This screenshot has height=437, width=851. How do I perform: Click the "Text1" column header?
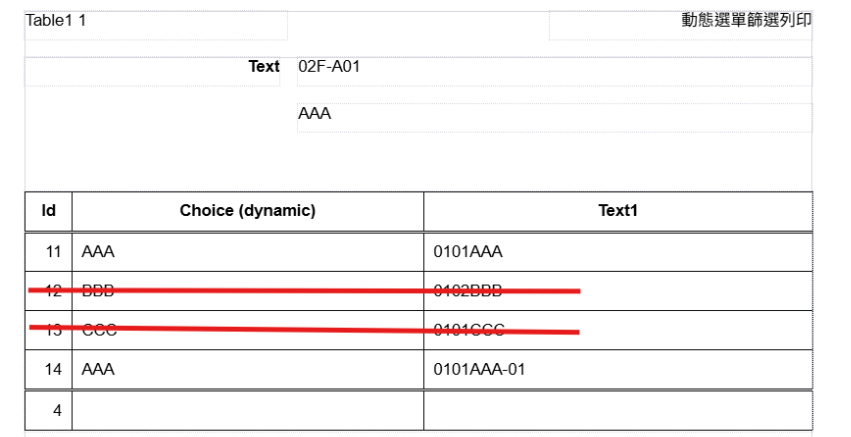(x=617, y=211)
